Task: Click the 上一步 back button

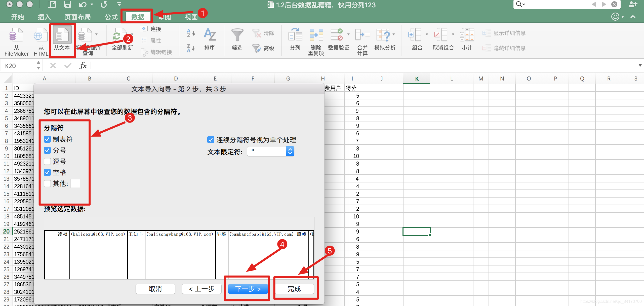Action: click(202, 289)
